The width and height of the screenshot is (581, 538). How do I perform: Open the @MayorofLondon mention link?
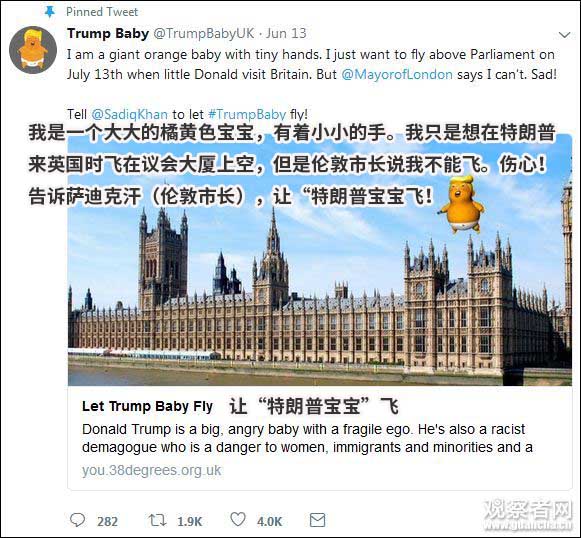coord(397,74)
